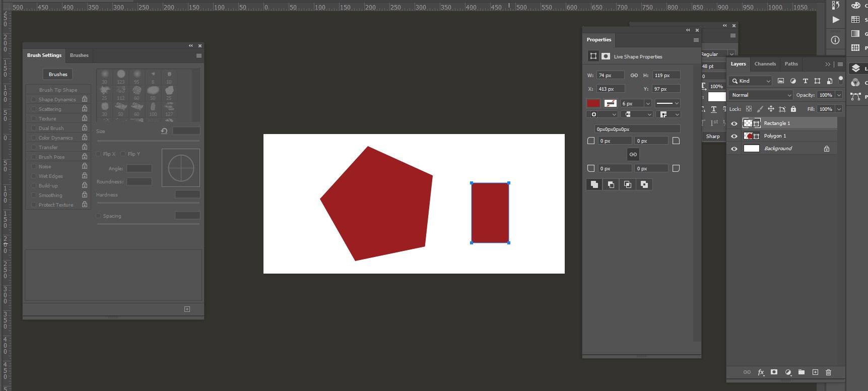Open the stroke line type dropdown

pos(667,103)
